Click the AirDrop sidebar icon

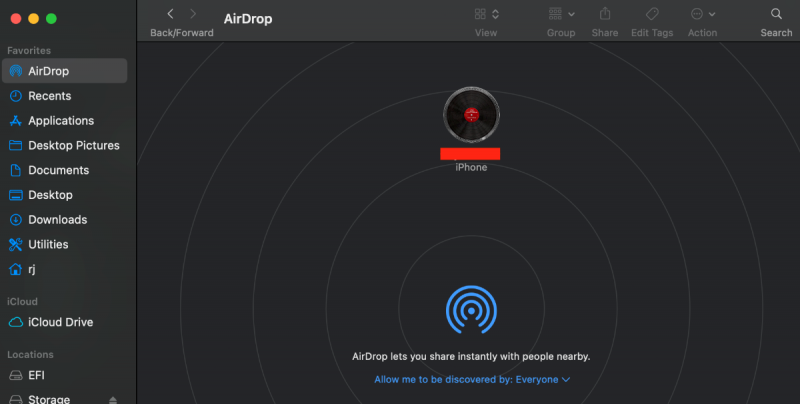(x=16, y=71)
